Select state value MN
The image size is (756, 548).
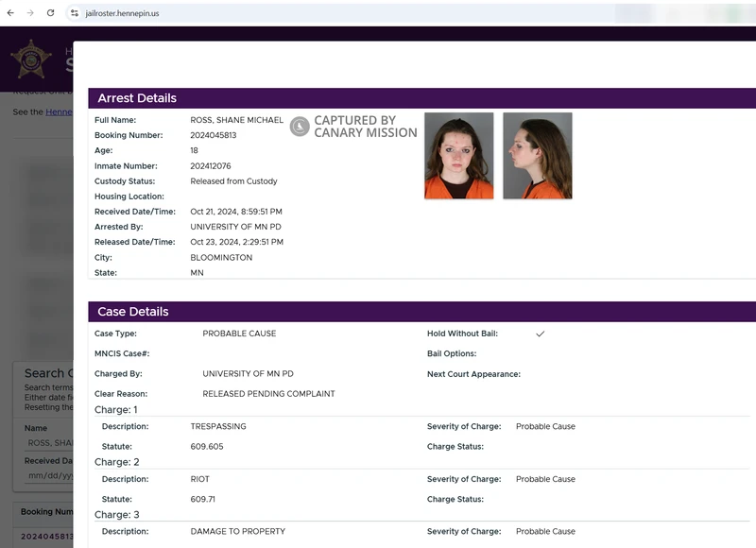197,273
